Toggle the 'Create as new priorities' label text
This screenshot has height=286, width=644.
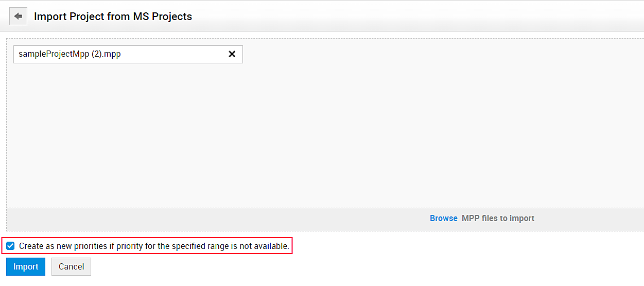pyautogui.click(x=154, y=246)
